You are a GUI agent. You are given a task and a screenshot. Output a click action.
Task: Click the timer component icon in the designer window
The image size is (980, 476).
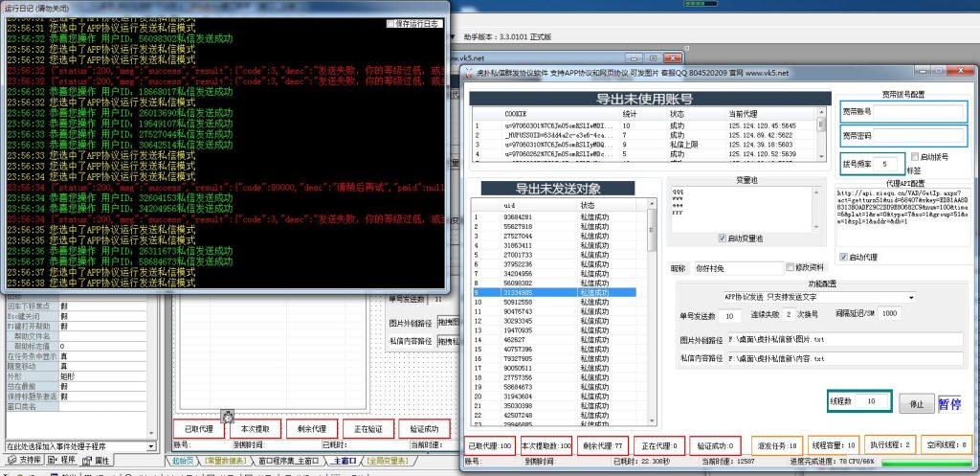tap(228, 416)
